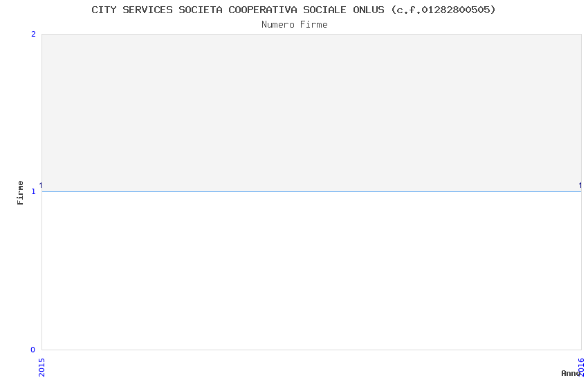The width and height of the screenshot is (588, 380).
Task: Click the word ONLUS in the title
Action: (x=368, y=10)
